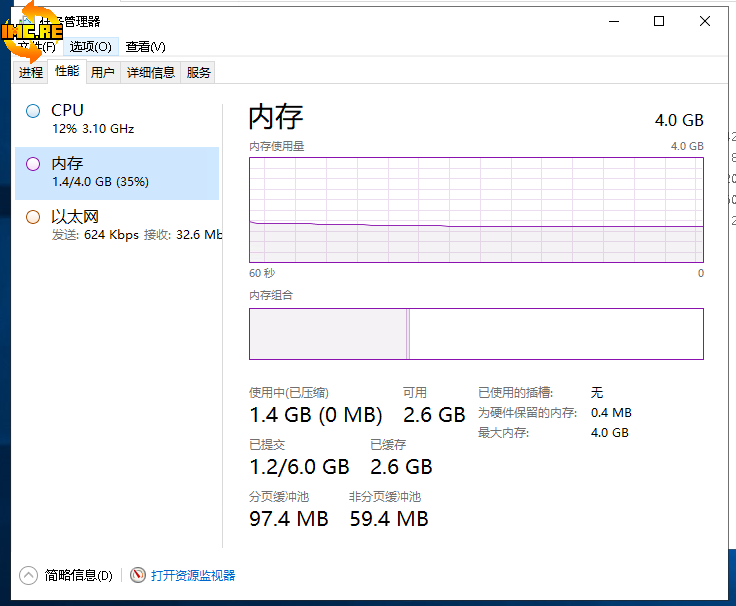The height and width of the screenshot is (606, 736).
Task: Switch to the 进程 tab
Action: click(x=31, y=72)
